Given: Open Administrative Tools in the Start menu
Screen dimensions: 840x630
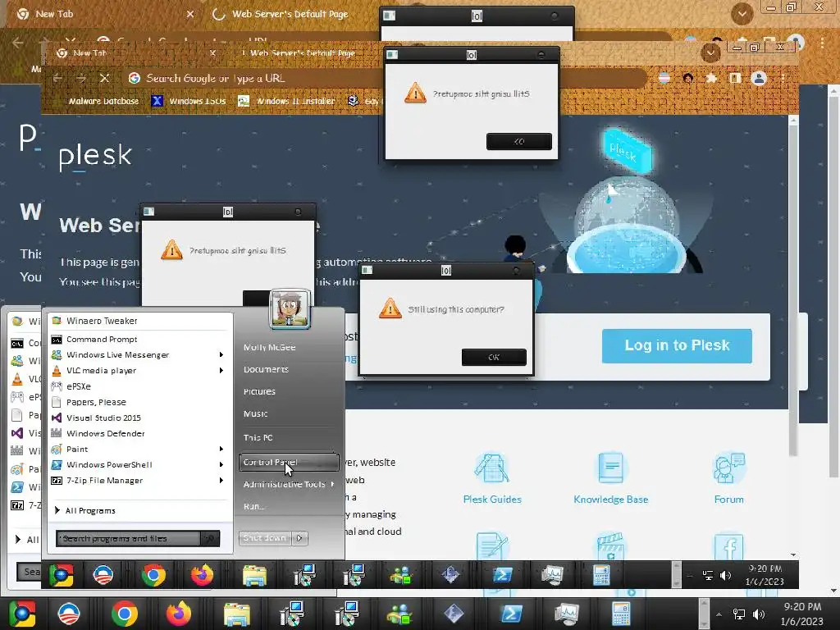Looking at the screenshot, I should coord(288,484).
